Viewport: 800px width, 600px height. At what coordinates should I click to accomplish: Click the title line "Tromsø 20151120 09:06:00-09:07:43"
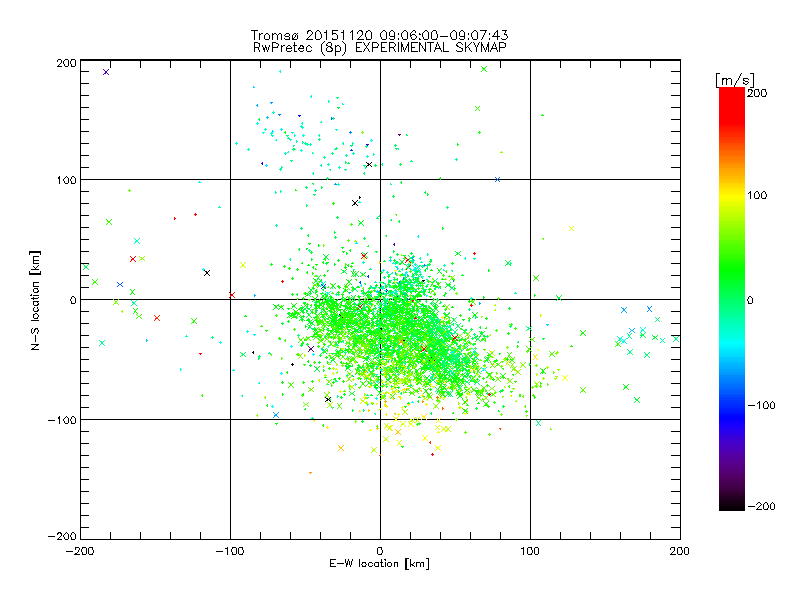tap(379, 35)
